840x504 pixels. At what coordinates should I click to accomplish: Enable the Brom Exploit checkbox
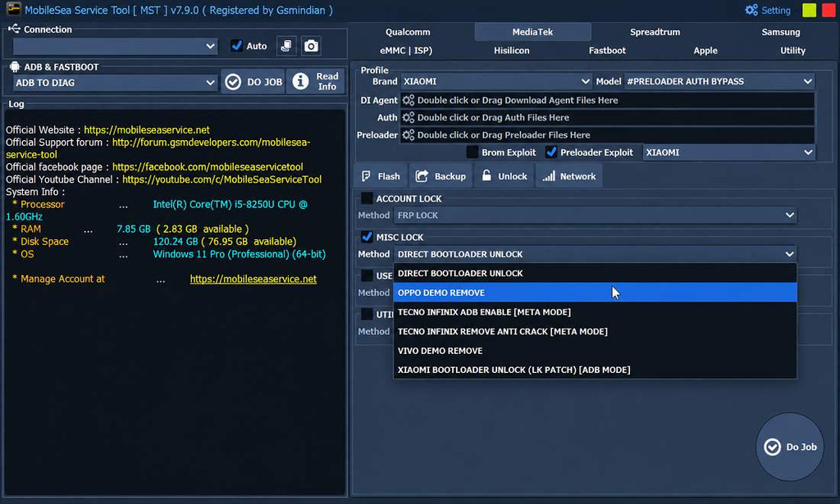pyautogui.click(x=472, y=152)
